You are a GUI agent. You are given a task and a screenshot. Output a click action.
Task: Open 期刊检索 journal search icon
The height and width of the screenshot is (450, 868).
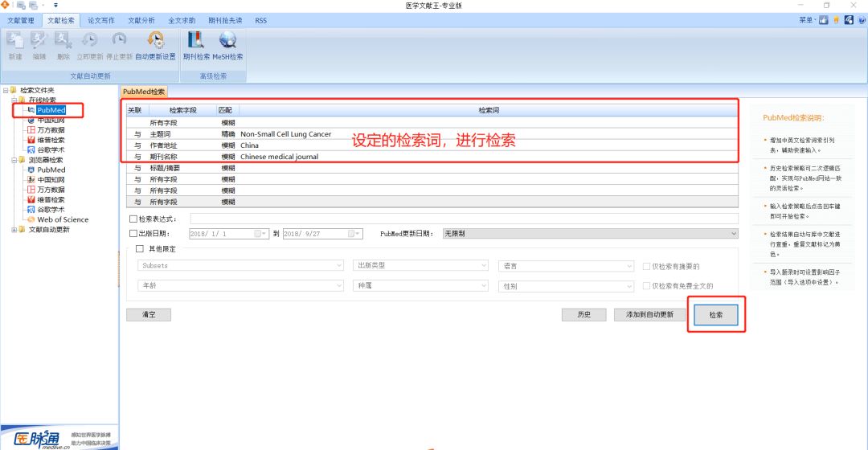point(196,40)
